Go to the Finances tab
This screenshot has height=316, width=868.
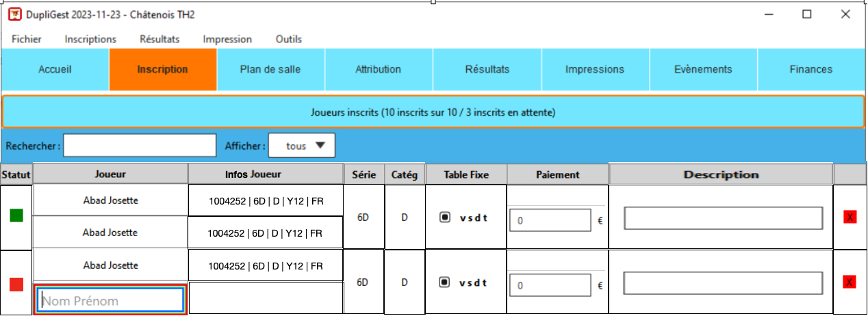point(810,69)
